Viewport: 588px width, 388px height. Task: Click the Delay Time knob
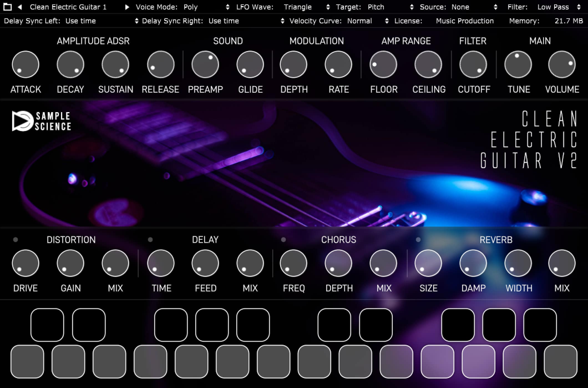161,263
